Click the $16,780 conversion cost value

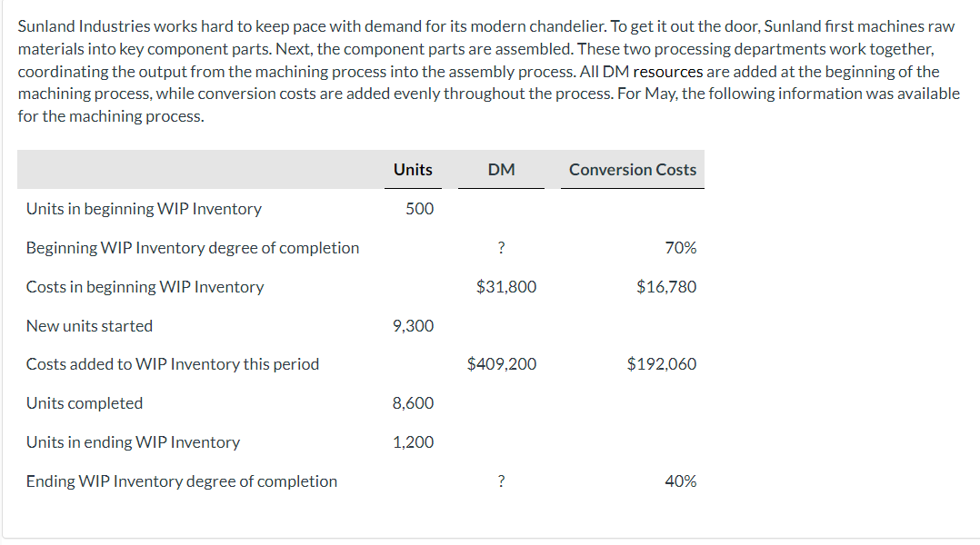click(666, 287)
